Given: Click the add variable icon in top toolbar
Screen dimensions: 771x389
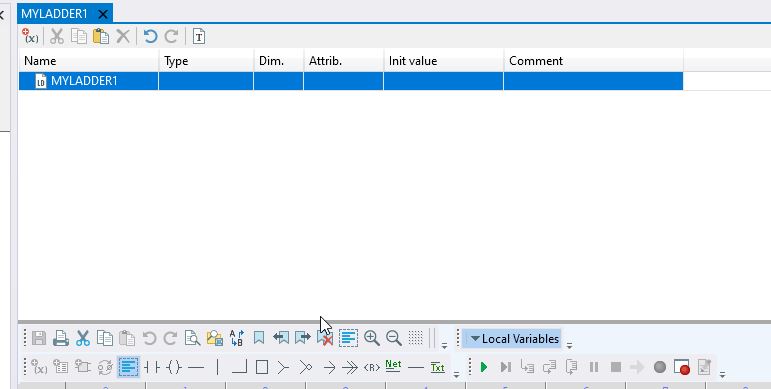Looking at the screenshot, I should [30, 36].
